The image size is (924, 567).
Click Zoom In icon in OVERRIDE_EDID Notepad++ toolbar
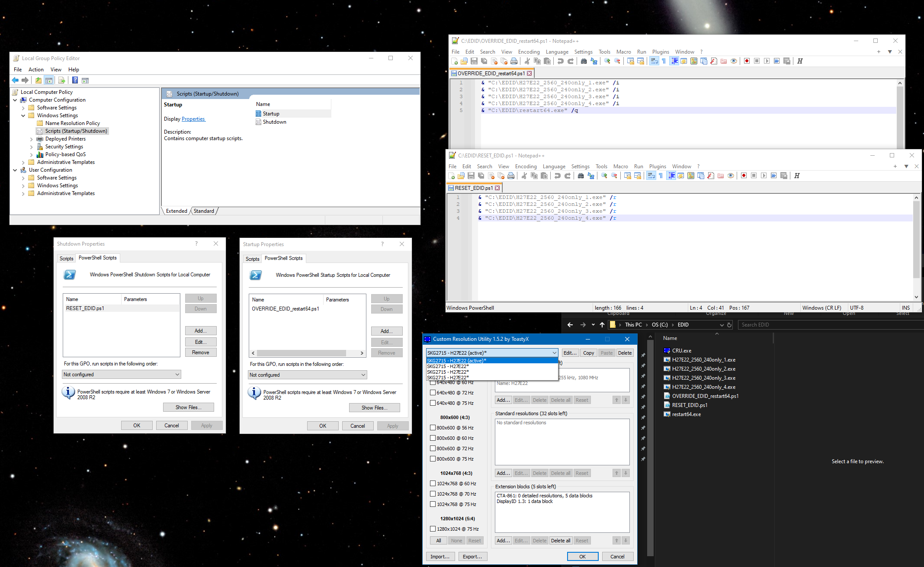607,61
